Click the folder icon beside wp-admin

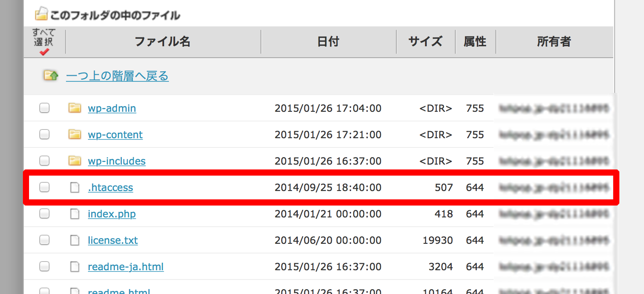(x=75, y=108)
